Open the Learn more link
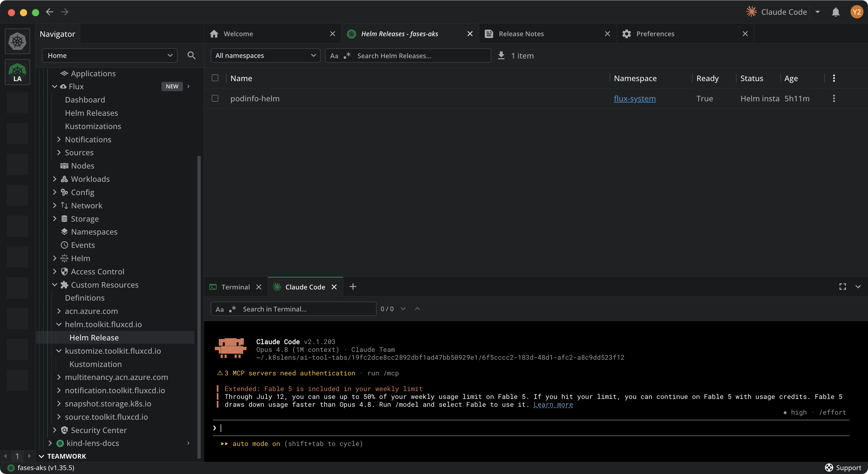This screenshot has height=474, width=868. pyautogui.click(x=553, y=405)
